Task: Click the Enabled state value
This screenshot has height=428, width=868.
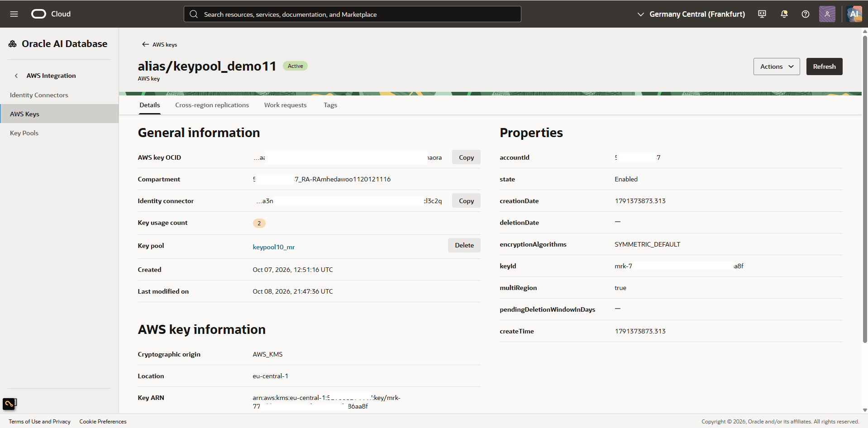Action: 626,179
